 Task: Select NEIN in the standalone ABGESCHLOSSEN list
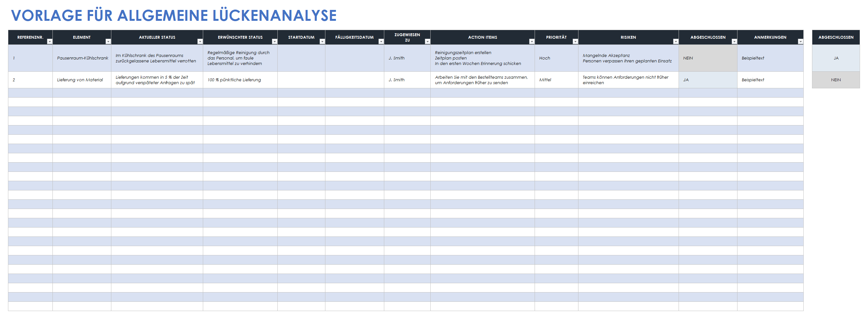point(836,80)
